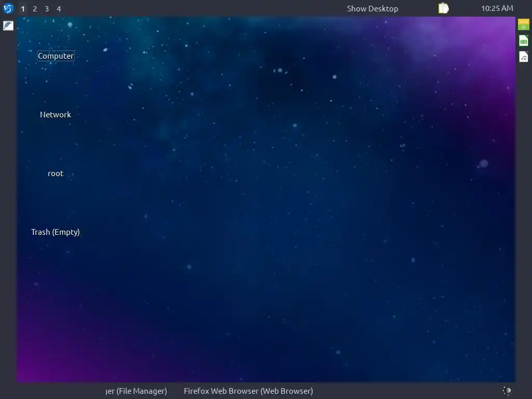
Task: Open the 10:25 AM clock
Action: 497,8
